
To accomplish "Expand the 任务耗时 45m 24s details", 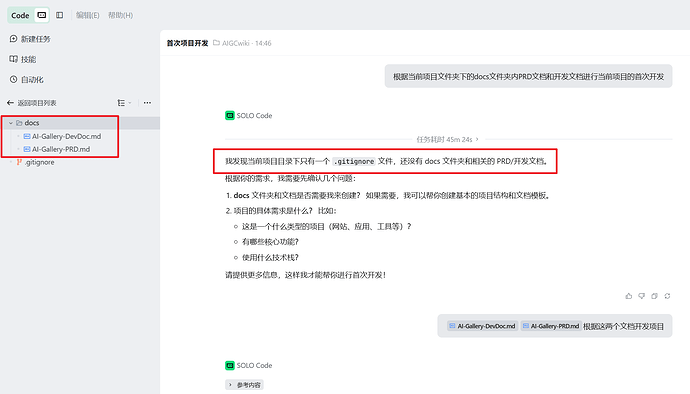I will point(448,140).
